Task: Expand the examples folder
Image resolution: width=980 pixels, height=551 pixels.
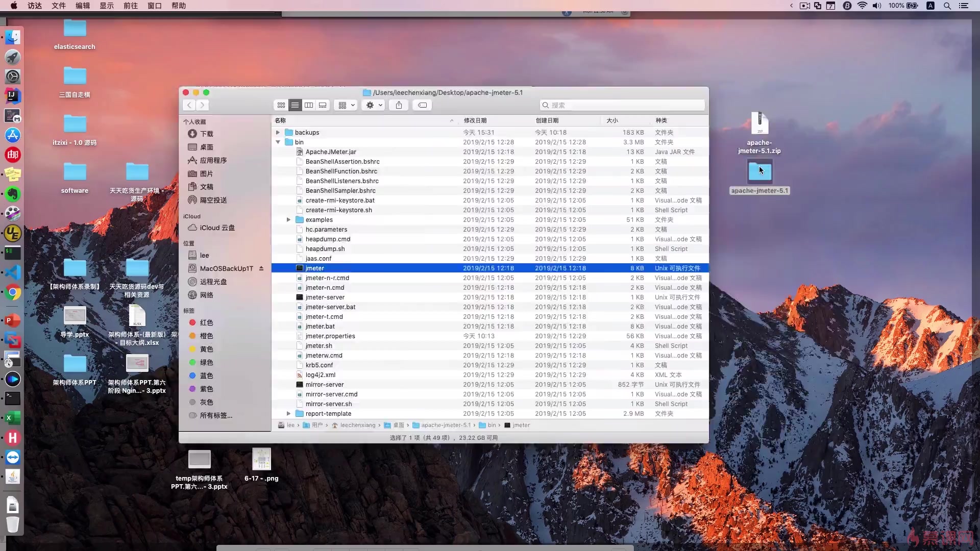Action: tap(288, 220)
